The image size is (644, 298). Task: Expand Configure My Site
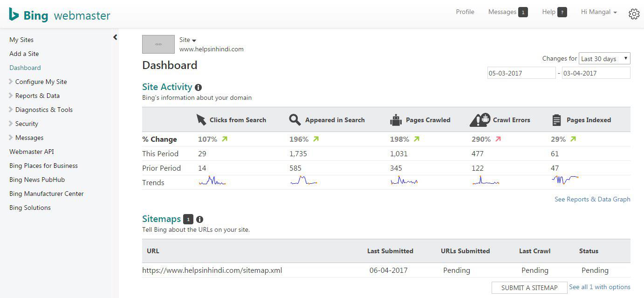click(x=38, y=82)
